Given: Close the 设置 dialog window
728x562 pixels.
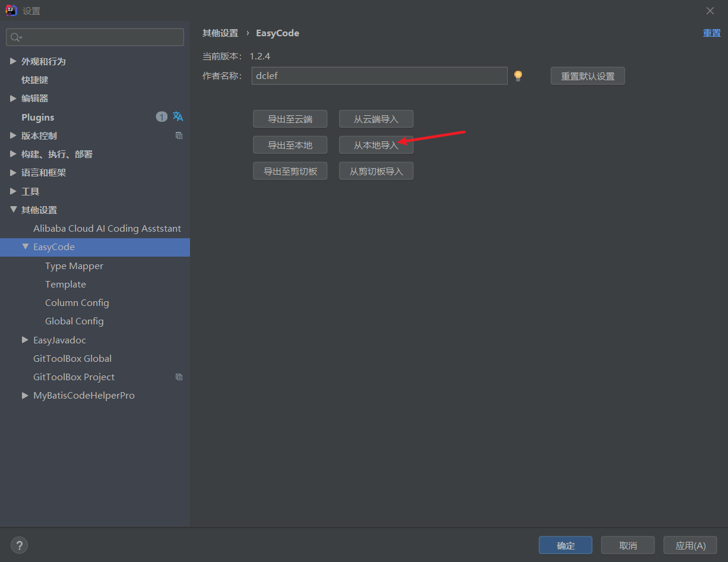Looking at the screenshot, I should (710, 11).
